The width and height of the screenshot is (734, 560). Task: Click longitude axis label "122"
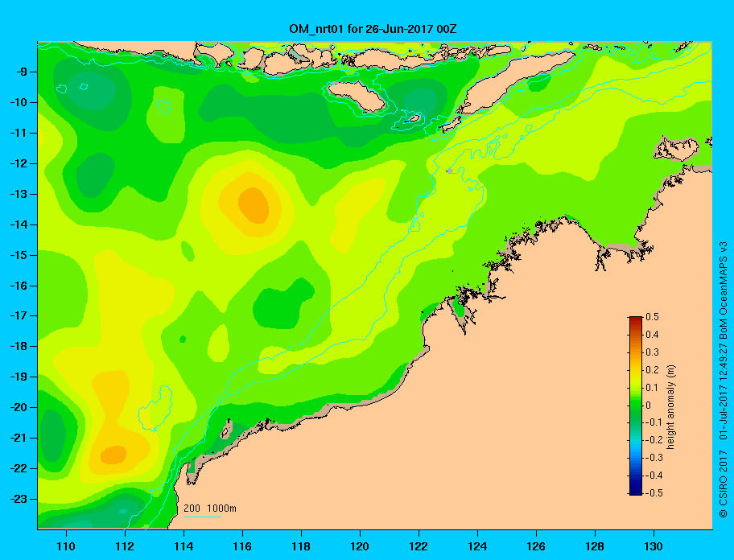419,546
